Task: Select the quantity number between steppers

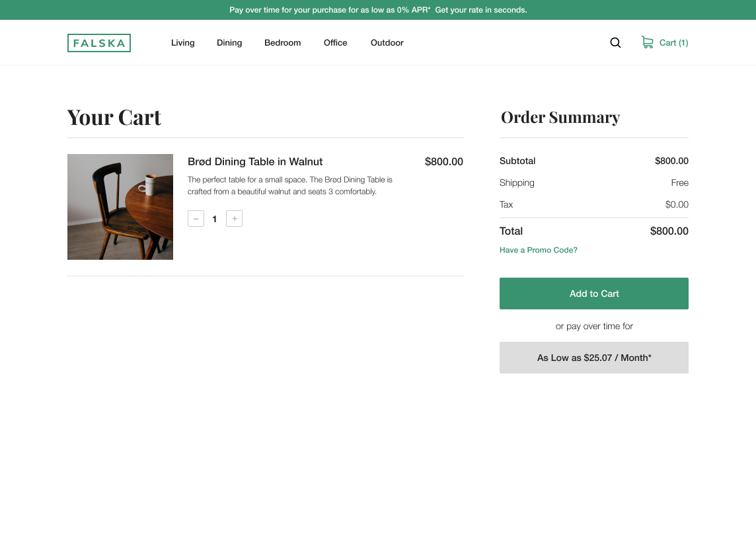Action: (x=215, y=219)
